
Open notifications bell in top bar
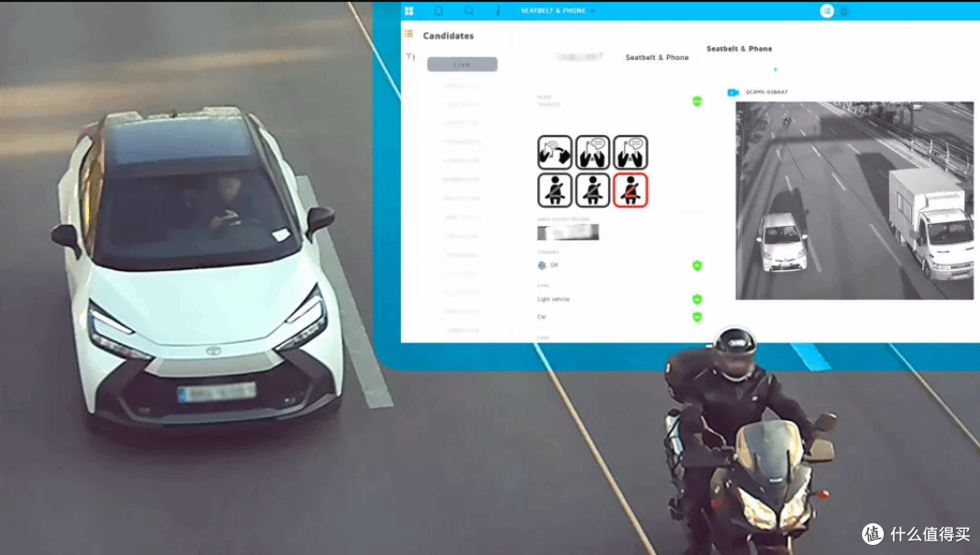point(439,11)
